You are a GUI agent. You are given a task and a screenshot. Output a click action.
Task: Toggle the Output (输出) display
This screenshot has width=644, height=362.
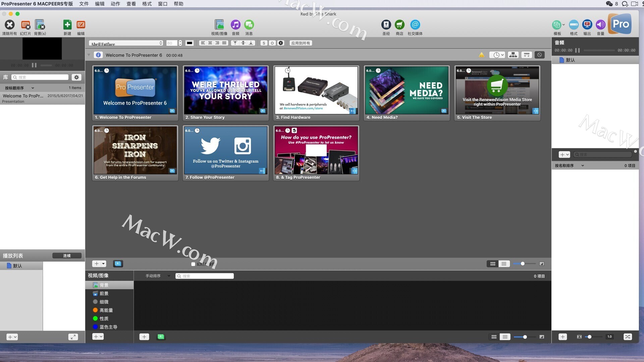[x=587, y=25]
